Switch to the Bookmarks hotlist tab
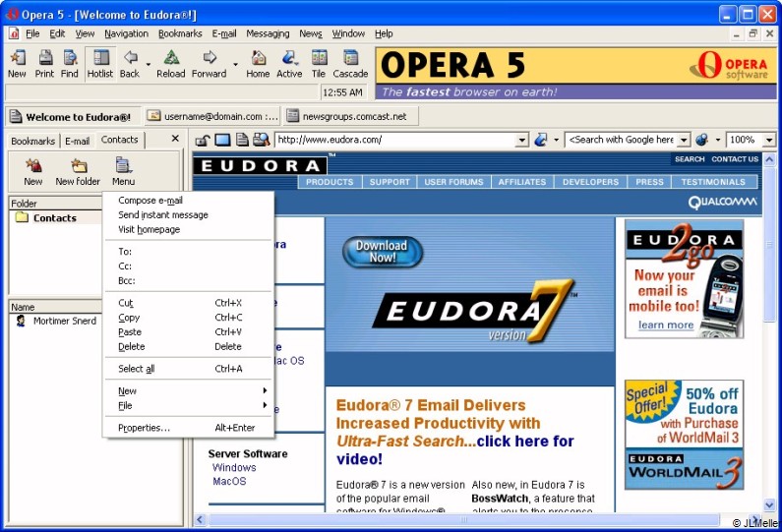The width and height of the screenshot is (782, 532). 32,141
